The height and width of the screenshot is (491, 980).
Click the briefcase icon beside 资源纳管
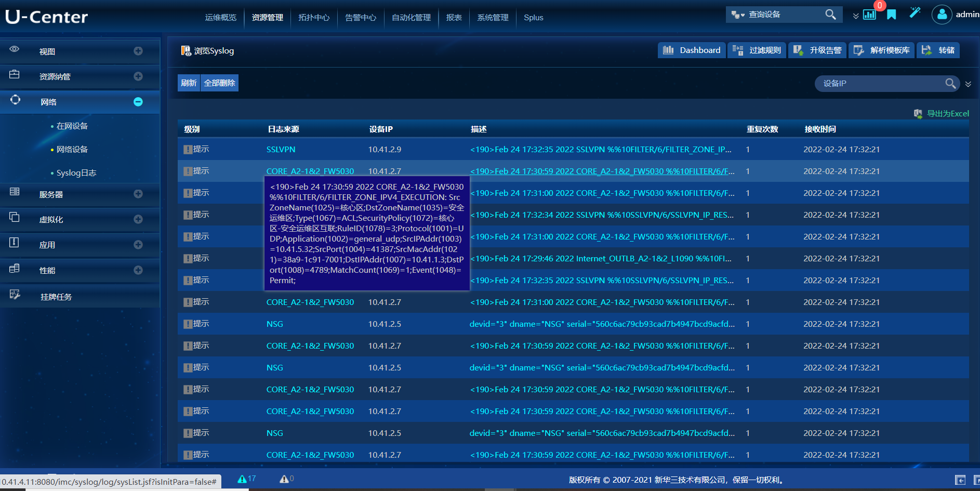[x=15, y=74]
